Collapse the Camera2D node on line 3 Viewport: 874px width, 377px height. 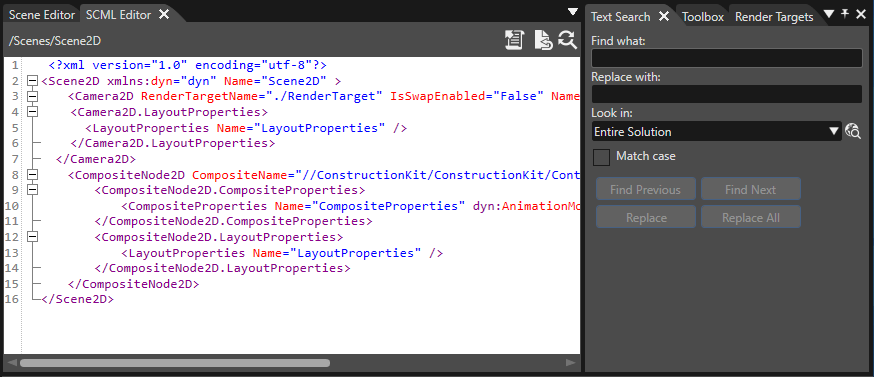(32, 96)
